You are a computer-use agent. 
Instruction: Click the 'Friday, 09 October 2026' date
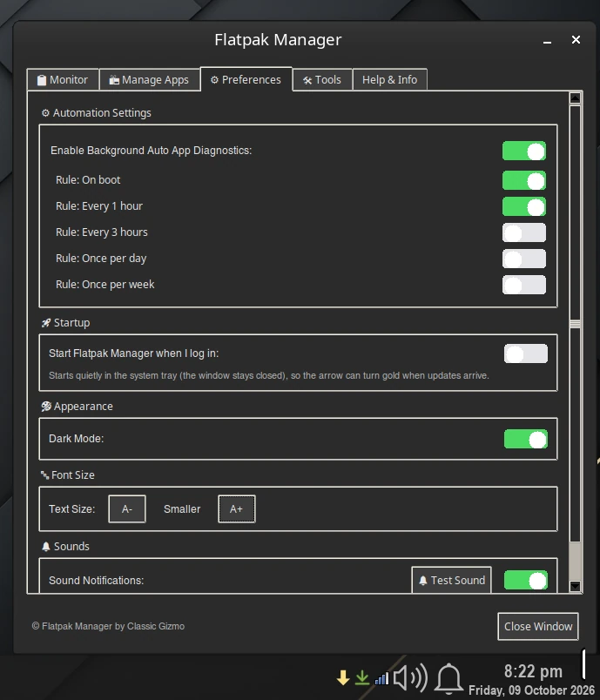(x=531, y=690)
